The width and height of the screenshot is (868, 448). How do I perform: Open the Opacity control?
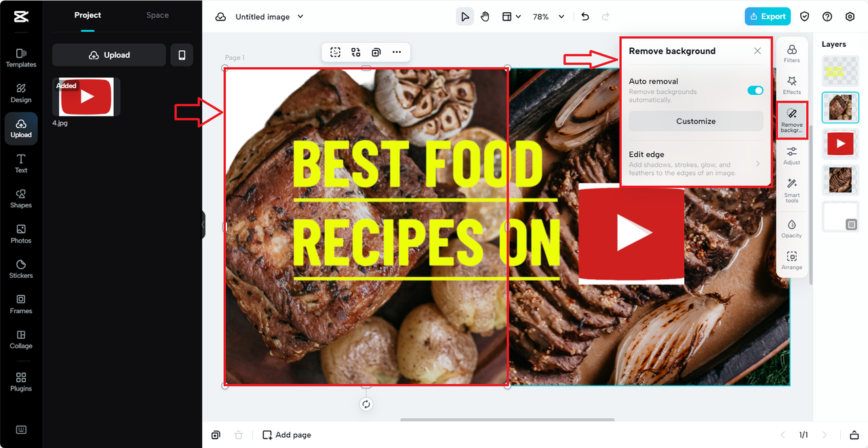pos(792,228)
